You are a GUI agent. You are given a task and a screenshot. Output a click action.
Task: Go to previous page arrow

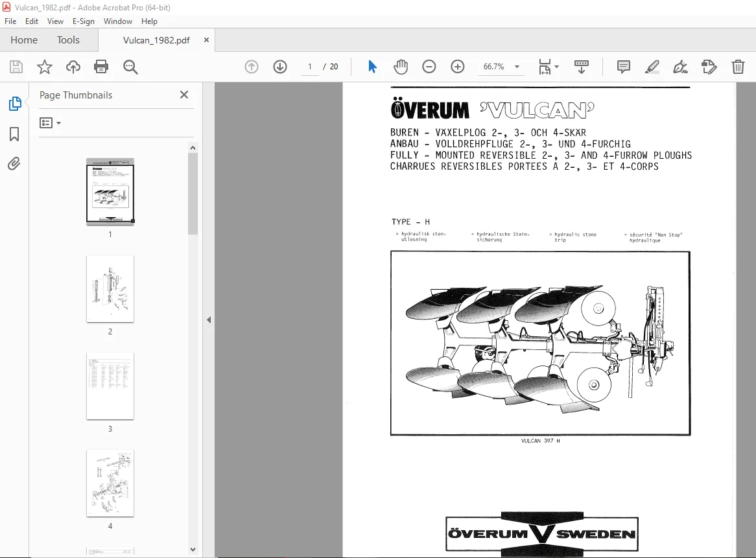click(x=251, y=67)
